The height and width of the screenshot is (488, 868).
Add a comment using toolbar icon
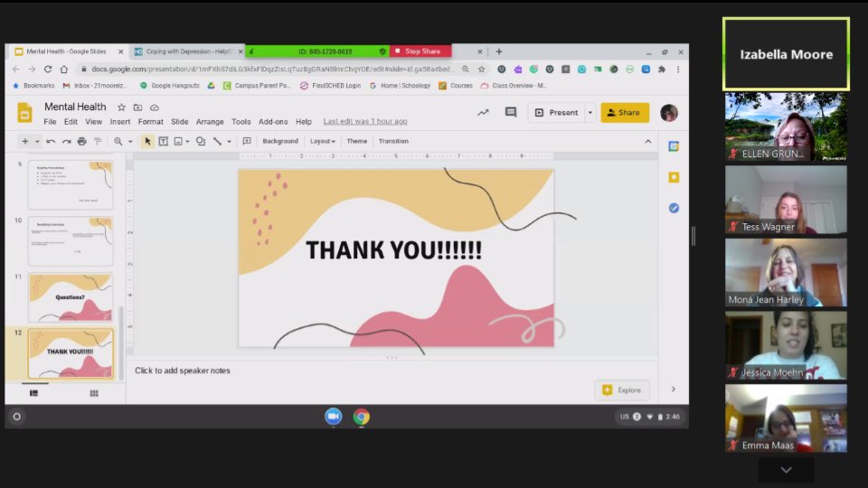coord(247,141)
